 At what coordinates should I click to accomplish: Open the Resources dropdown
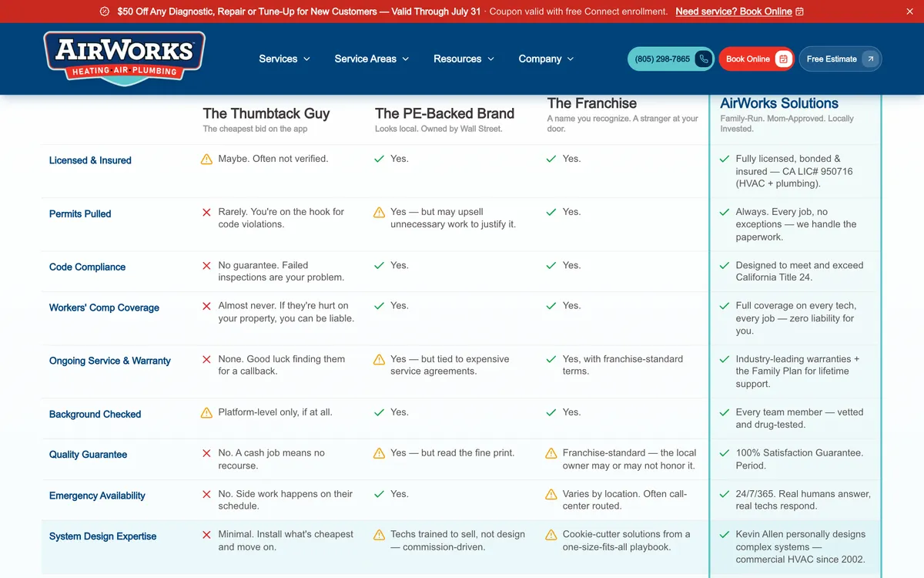(464, 59)
